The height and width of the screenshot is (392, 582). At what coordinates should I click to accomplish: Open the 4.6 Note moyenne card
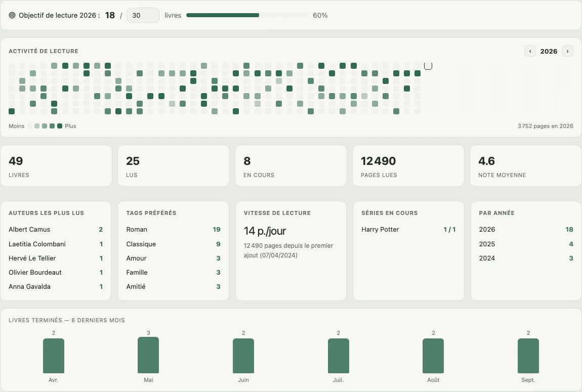526,166
